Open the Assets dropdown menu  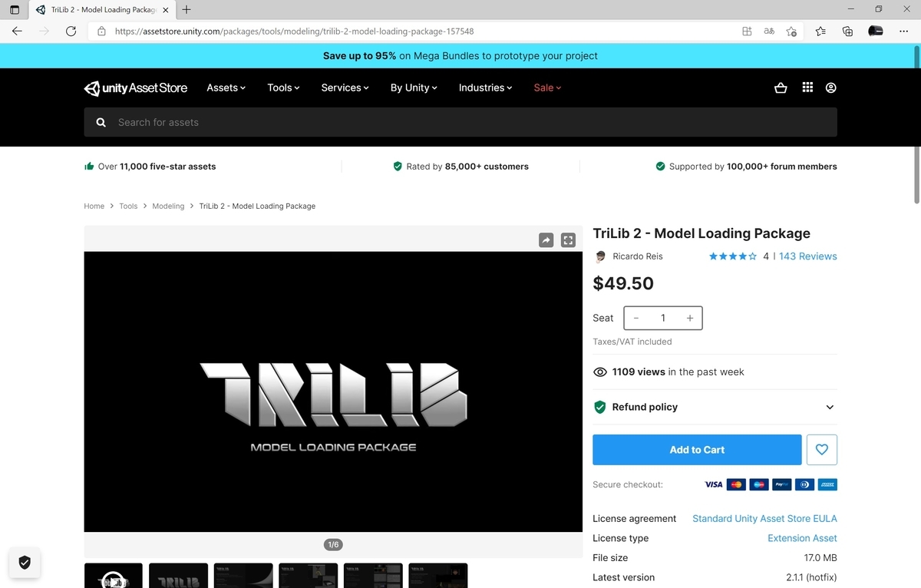click(226, 88)
